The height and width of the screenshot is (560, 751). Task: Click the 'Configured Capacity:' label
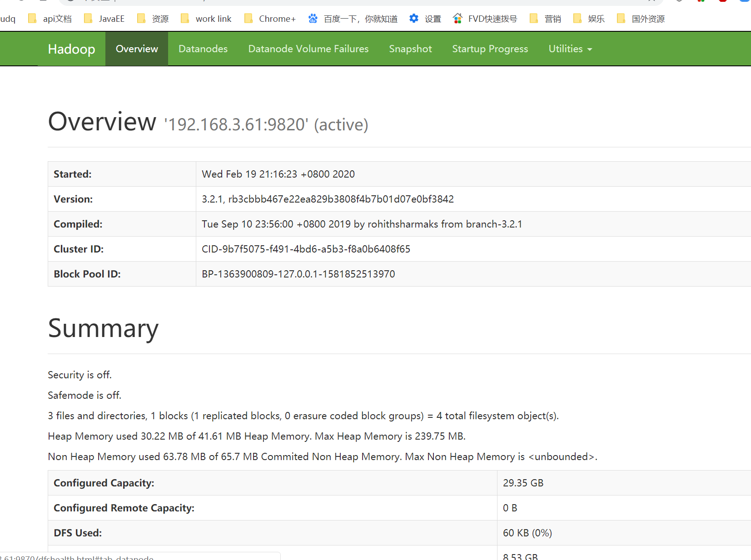click(104, 483)
